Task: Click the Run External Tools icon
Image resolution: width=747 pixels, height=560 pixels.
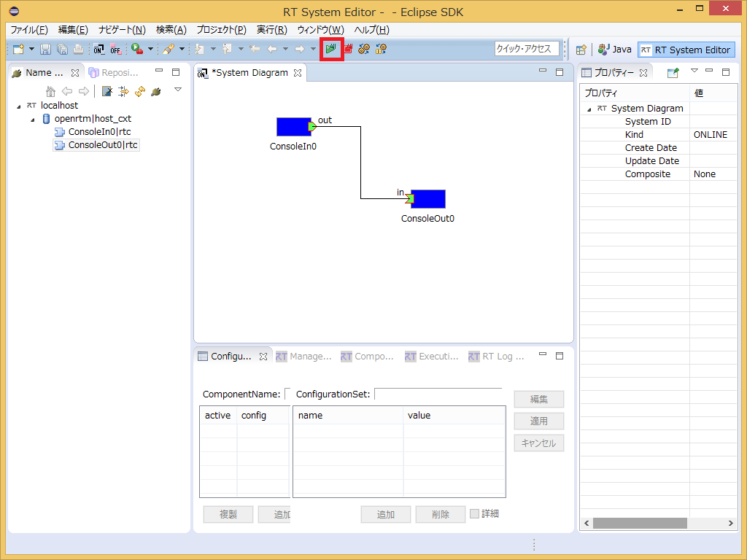Action: (137, 49)
